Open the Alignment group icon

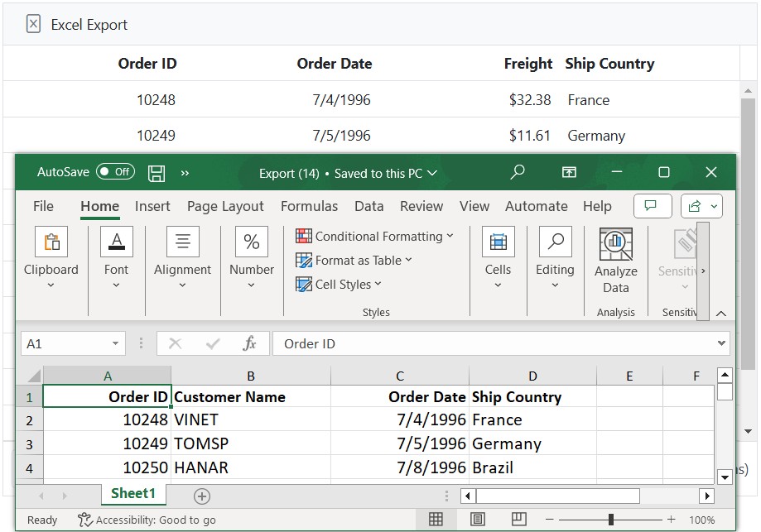coord(183,242)
